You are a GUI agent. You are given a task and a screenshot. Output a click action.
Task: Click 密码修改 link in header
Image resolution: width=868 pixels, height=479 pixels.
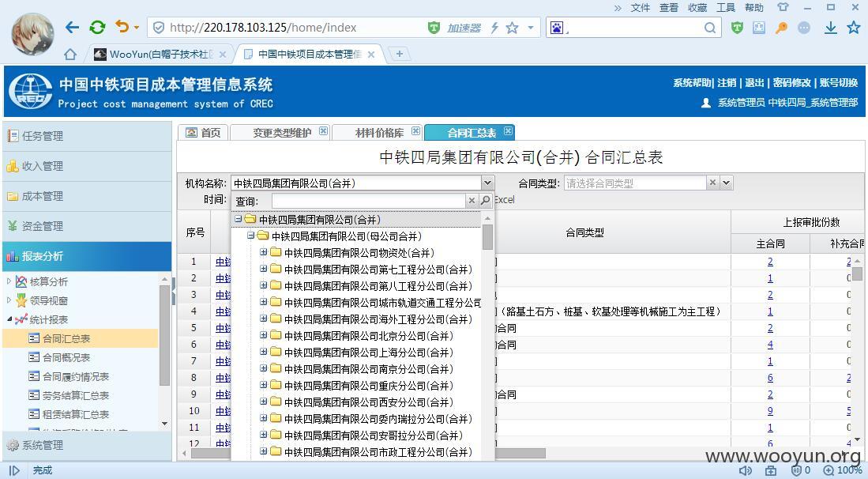[792, 82]
